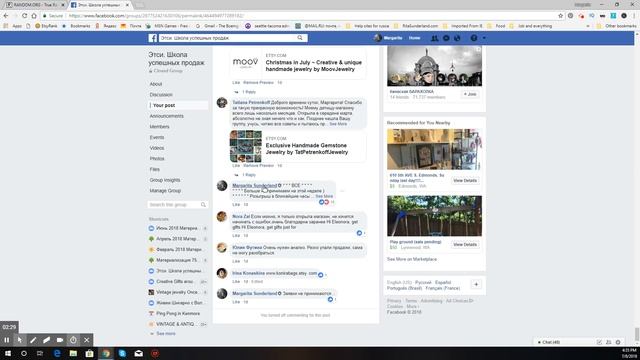Open Ping Pong in Kenmore shortcut
This screenshot has width=640, height=360.
point(178,313)
